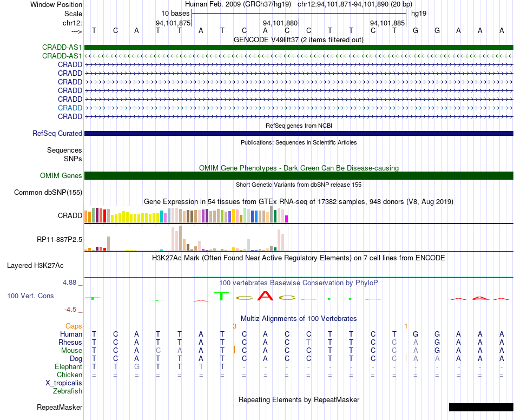Select the 'Dog' alignment species label
514x420 pixels.
(x=76, y=359)
